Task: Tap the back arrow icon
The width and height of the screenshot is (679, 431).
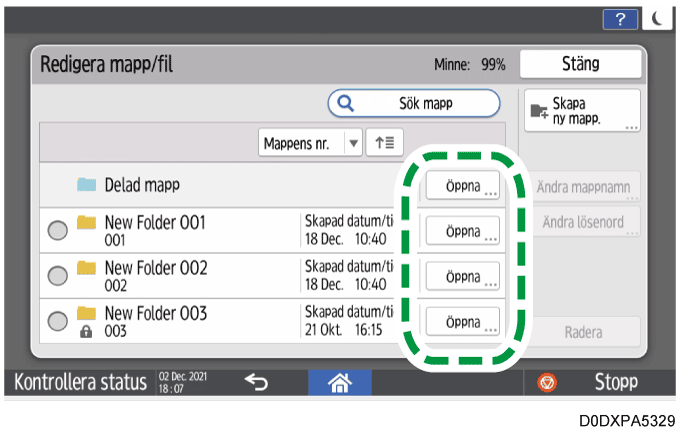Action: tap(258, 382)
